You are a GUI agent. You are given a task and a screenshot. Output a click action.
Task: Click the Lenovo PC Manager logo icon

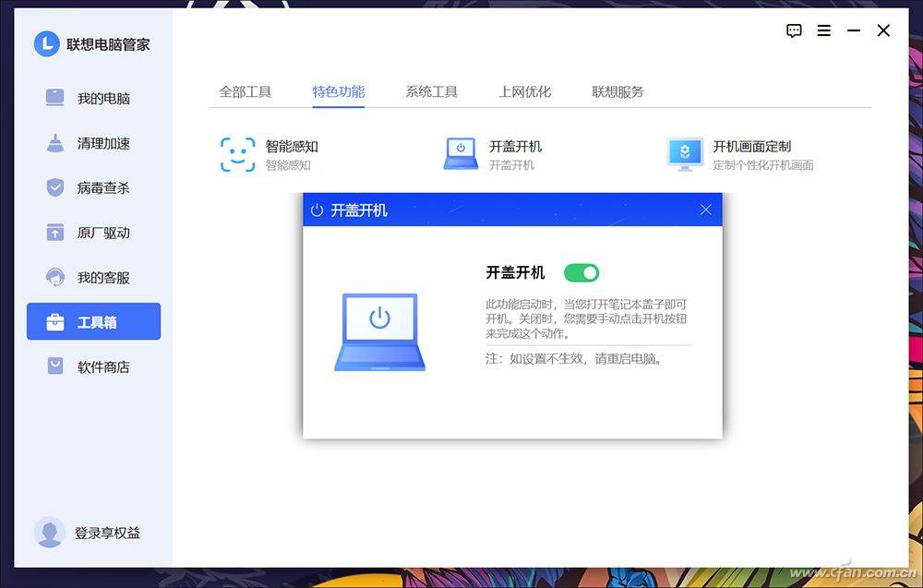coord(46,44)
